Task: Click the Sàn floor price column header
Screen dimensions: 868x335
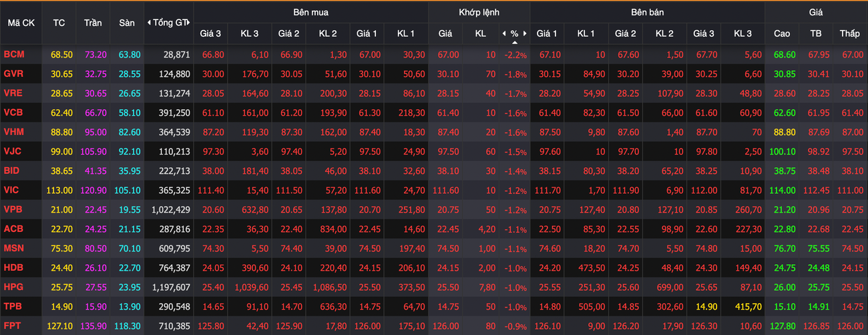Action: click(x=127, y=23)
